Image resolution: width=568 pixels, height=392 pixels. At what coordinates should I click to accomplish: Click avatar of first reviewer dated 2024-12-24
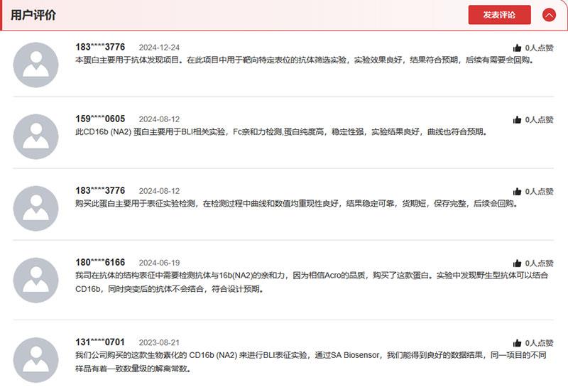(x=35, y=65)
